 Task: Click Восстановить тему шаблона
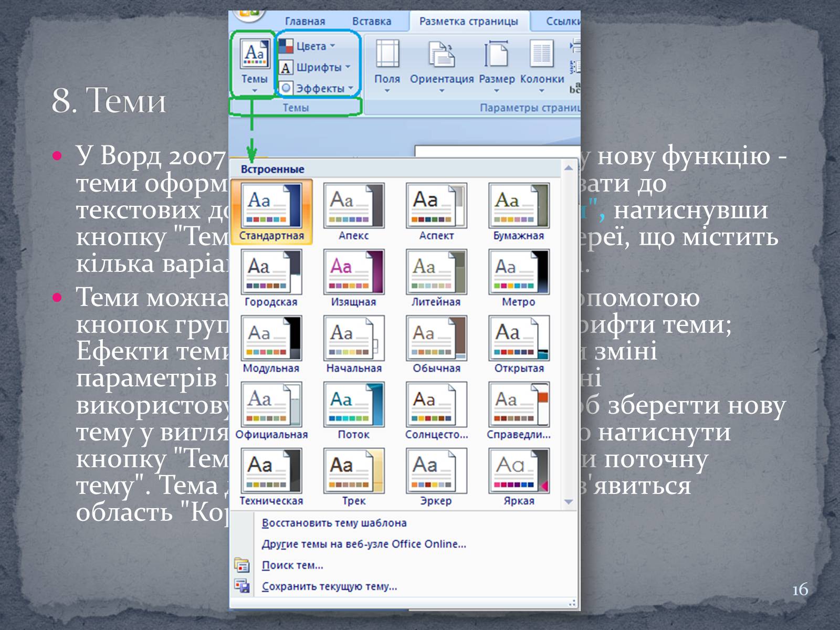click(x=334, y=523)
